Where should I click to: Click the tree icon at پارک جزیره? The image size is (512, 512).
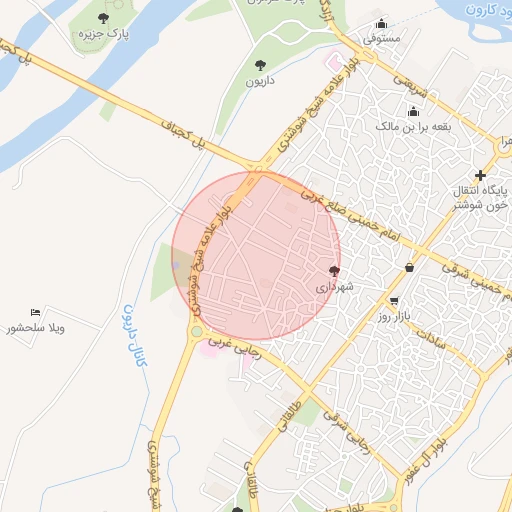[104, 18]
